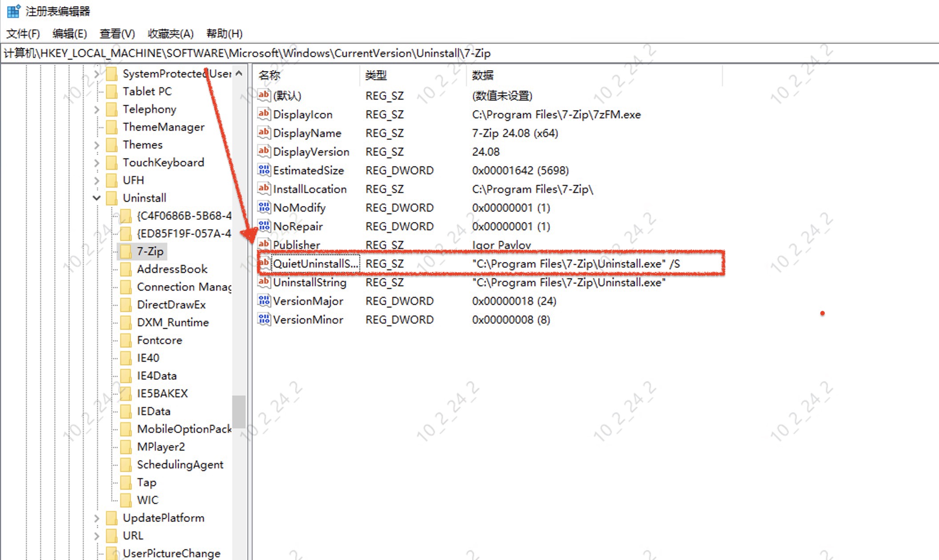Image resolution: width=939 pixels, height=560 pixels.
Task: Click the tree pane vertical scrollbar thumb
Action: tap(239, 411)
